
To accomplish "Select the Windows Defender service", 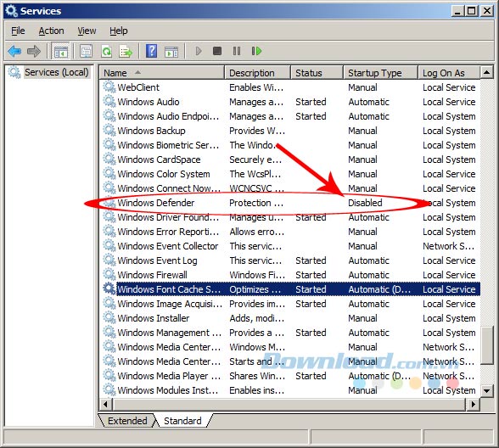I will point(289,203).
